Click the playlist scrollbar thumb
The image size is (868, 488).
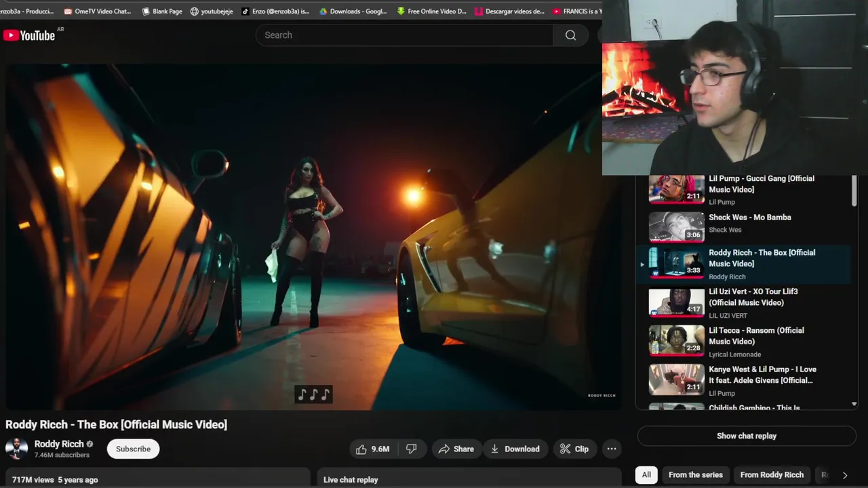tap(854, 191)
